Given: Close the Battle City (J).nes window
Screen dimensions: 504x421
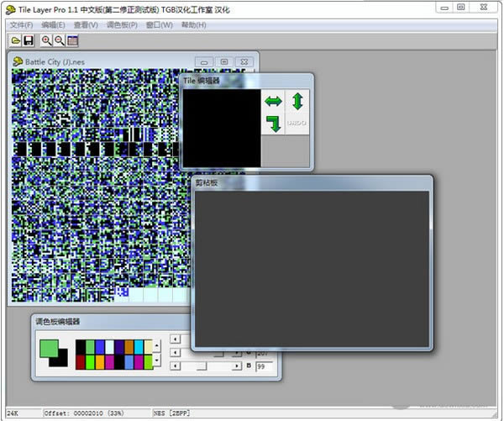Looking at the screenshot, I should pyautogui.click(x=244, y=61).
